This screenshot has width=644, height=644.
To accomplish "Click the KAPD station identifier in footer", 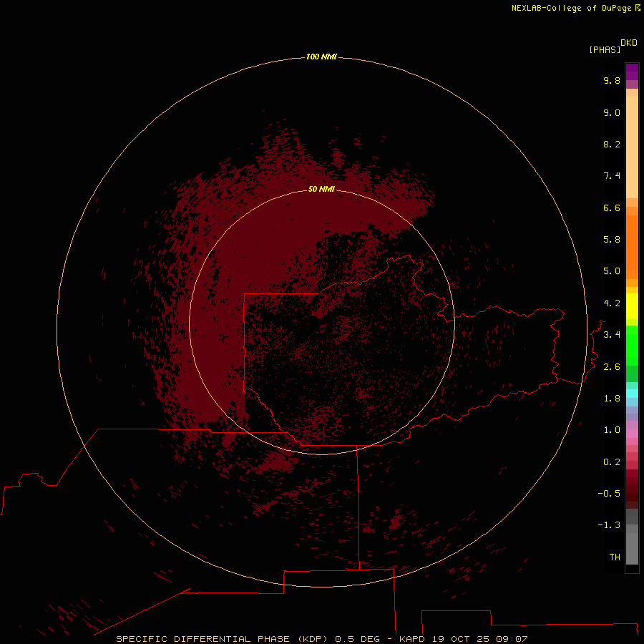I will pyautogui.click(x=412, y=639).
